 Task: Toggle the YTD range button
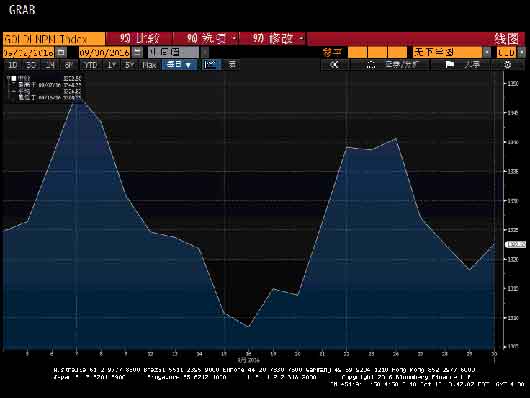coord(91,65)
